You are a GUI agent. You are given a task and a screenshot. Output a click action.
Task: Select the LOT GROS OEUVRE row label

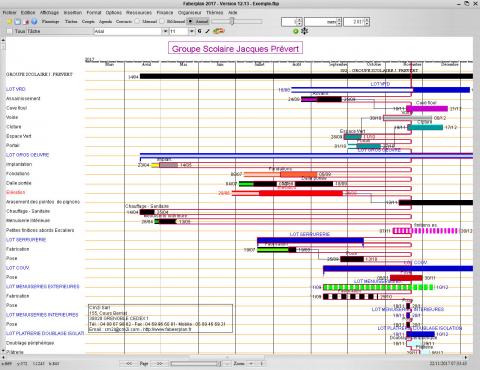(x=27, y=155)
